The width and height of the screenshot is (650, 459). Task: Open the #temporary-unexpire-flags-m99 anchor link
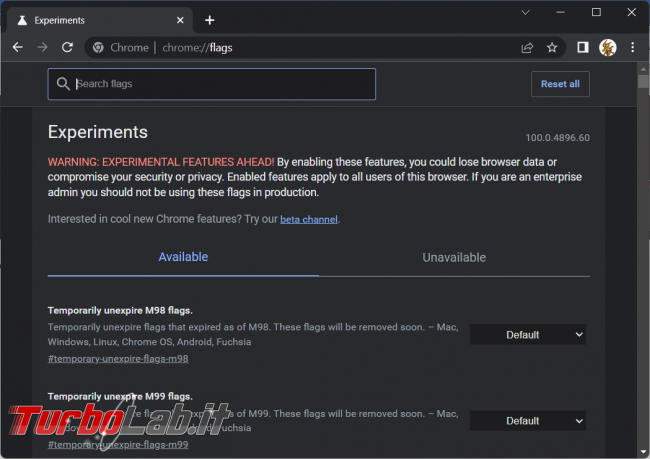pos(118,445)
